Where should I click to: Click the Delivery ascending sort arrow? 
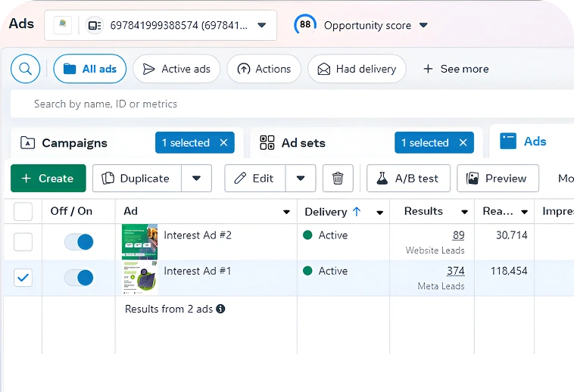point(357,211)
